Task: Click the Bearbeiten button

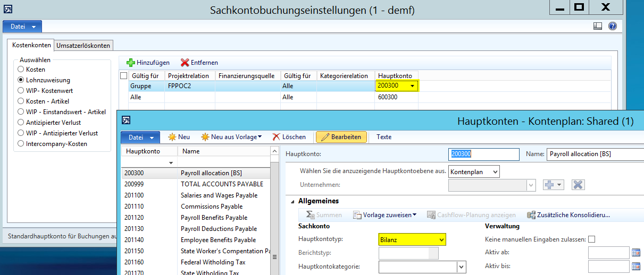Action: pyautogui.click(x=341, y=137)
